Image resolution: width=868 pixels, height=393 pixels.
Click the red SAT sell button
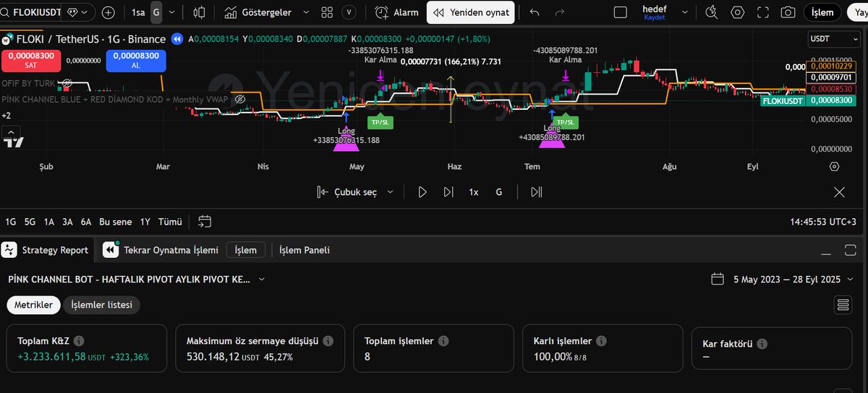(x=31, y=60)
